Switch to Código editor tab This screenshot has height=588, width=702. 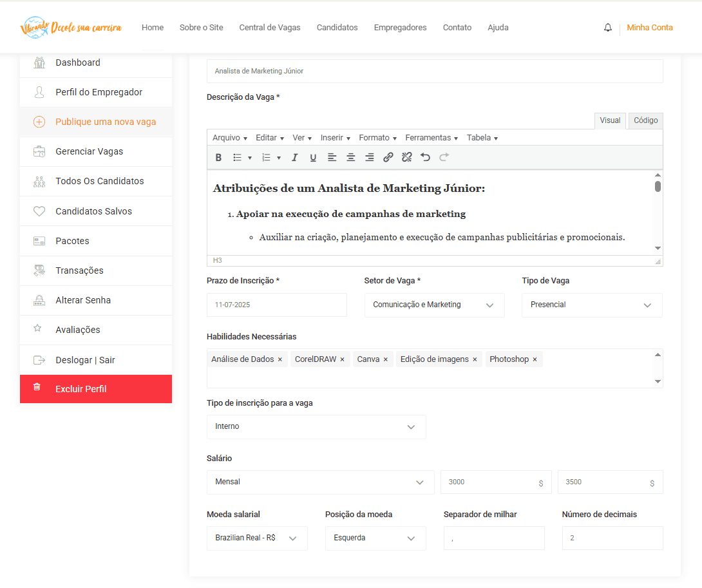[x=645, y=120]
